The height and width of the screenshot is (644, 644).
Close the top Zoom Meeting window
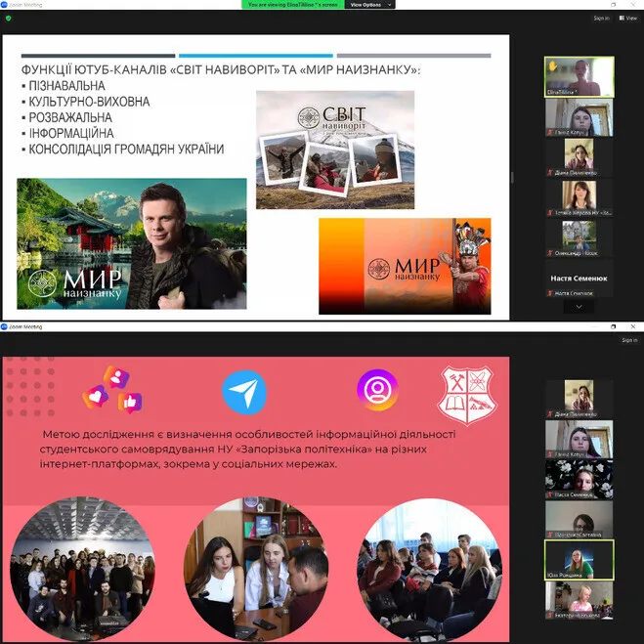click(x=633, y=5)
